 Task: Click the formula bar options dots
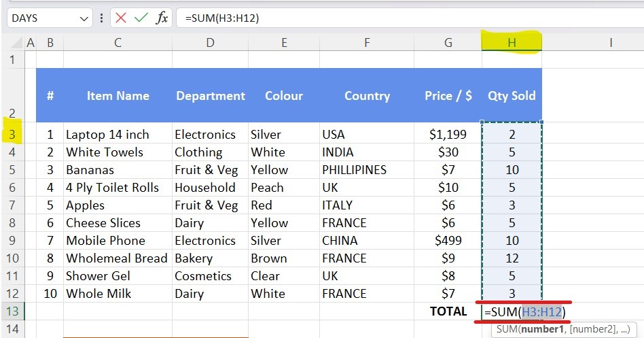[x=101, y=18]
